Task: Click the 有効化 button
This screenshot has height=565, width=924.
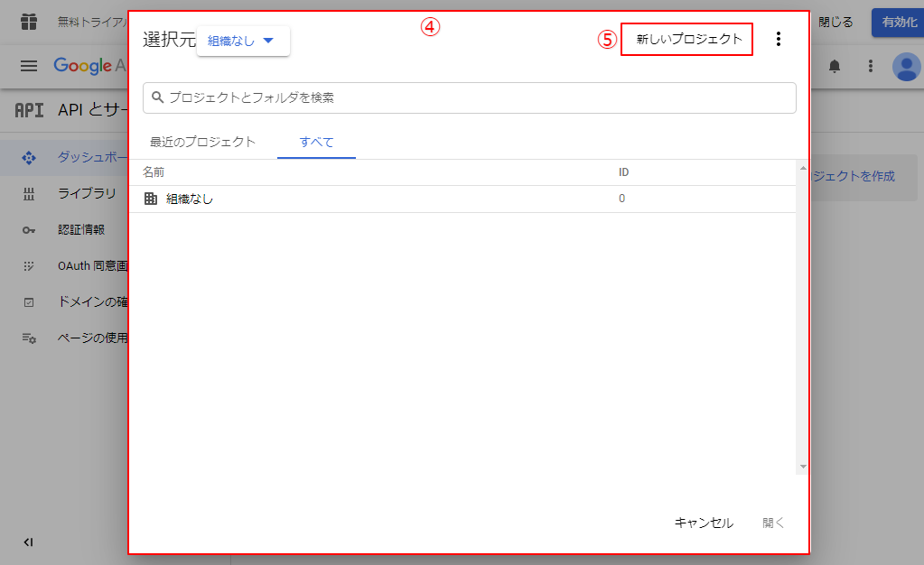Action: click(897, 22)
